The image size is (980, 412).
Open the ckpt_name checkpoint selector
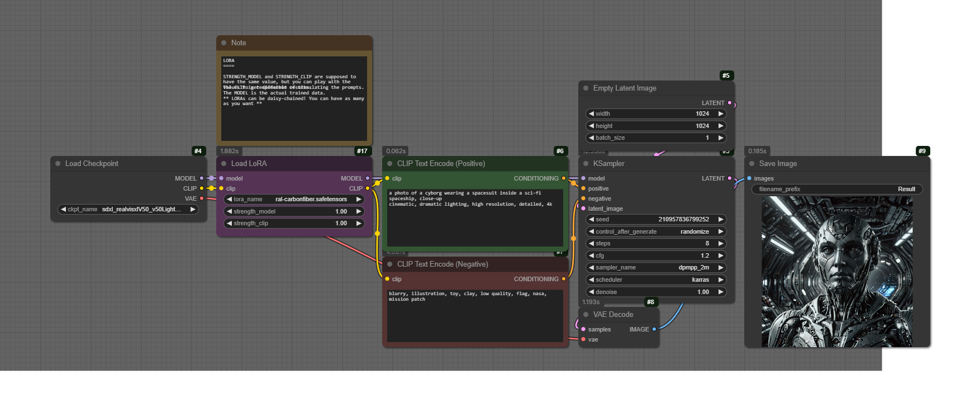(129, 209)
